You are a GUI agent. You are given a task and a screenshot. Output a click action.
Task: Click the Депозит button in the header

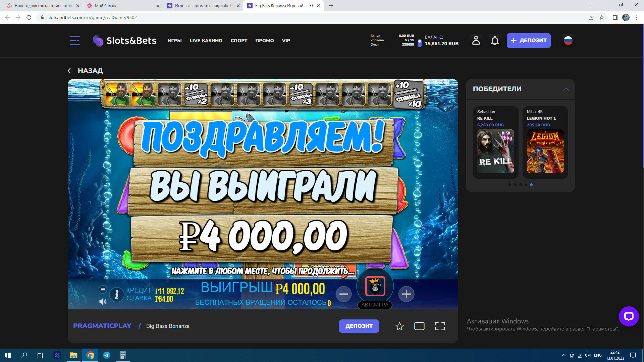click(528, 41)
